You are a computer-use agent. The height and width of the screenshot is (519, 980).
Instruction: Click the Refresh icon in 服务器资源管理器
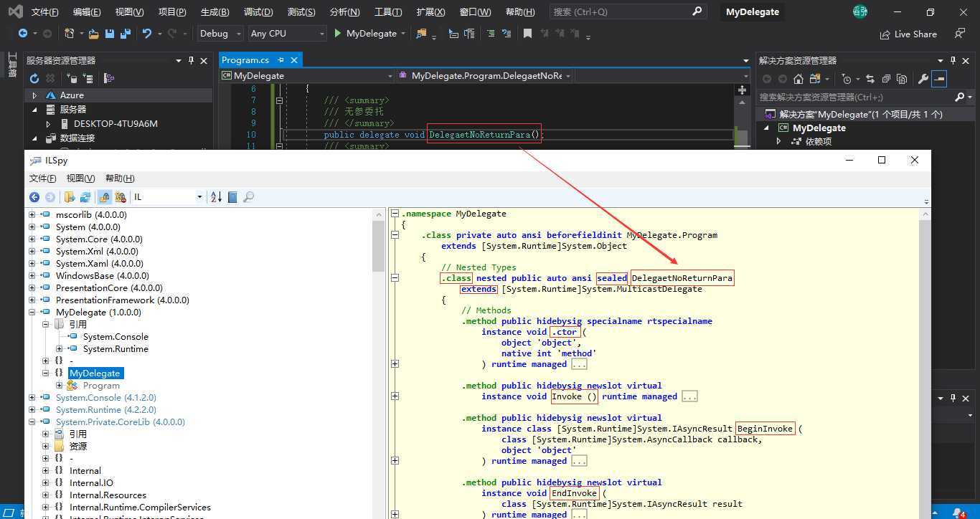pos(34,79)
